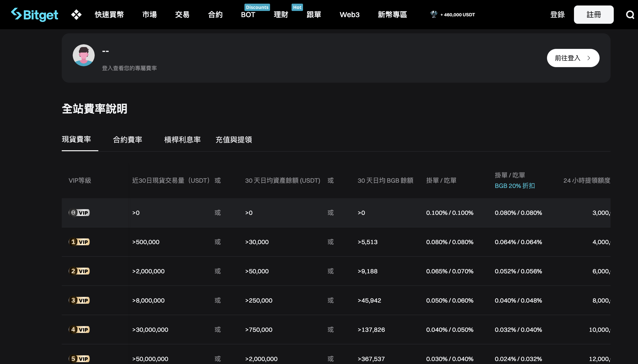Switch to the 合約費率 tab
This screenshot has height=364, width=638.
tap(128, 140)
